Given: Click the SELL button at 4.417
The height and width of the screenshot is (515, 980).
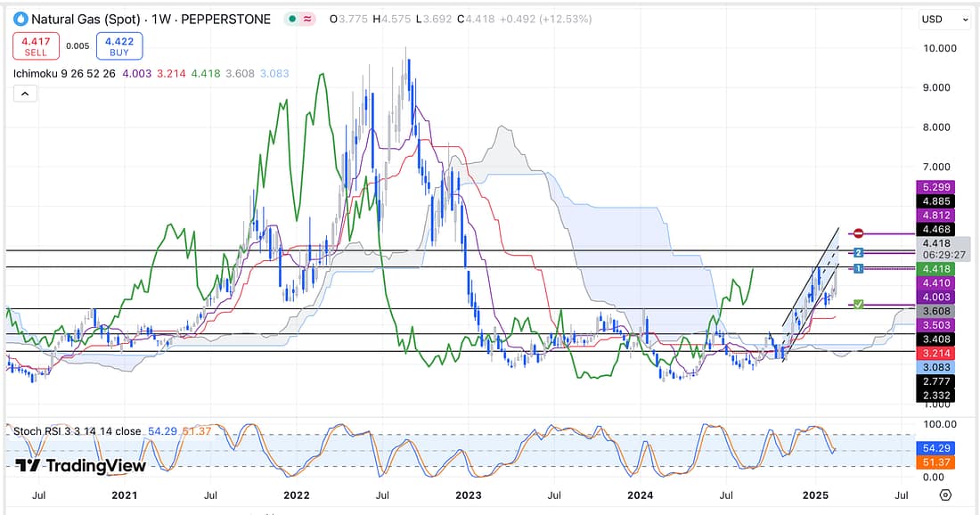Looking at the screenshot, I should point(35,45).
